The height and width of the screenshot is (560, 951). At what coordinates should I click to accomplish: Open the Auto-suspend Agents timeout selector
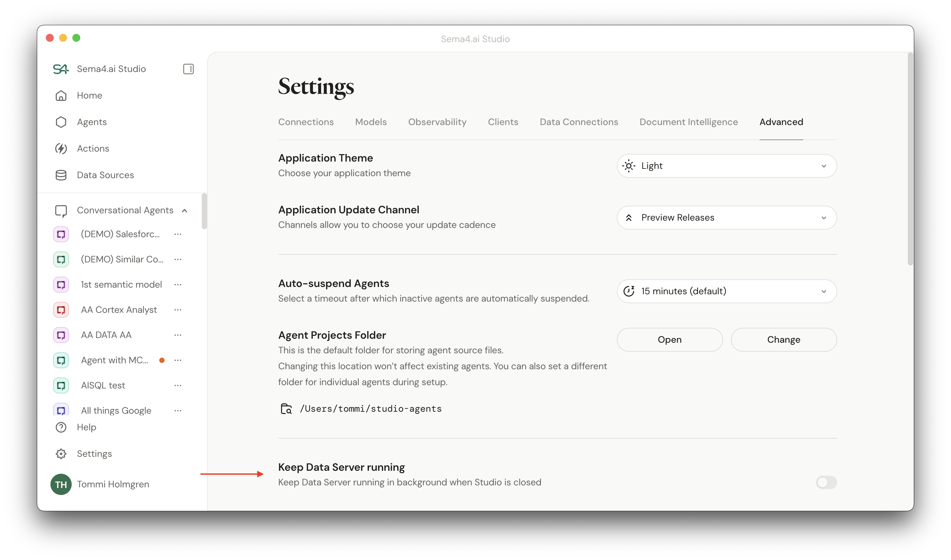(726, 291)
